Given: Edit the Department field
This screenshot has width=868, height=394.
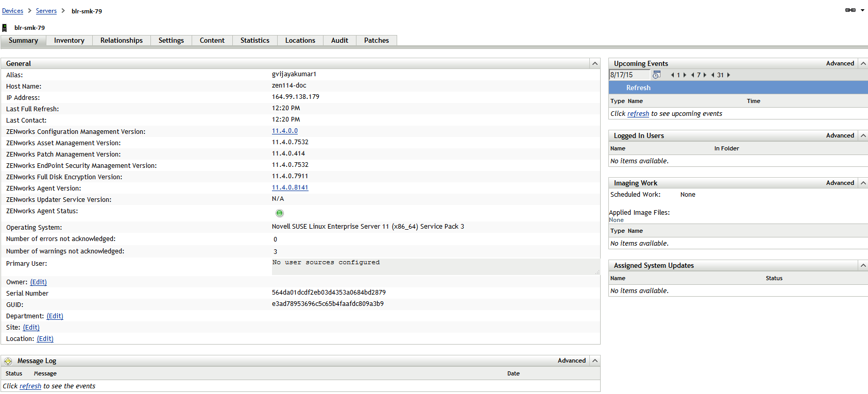Looking at the screenshot, I should (55, 316).
